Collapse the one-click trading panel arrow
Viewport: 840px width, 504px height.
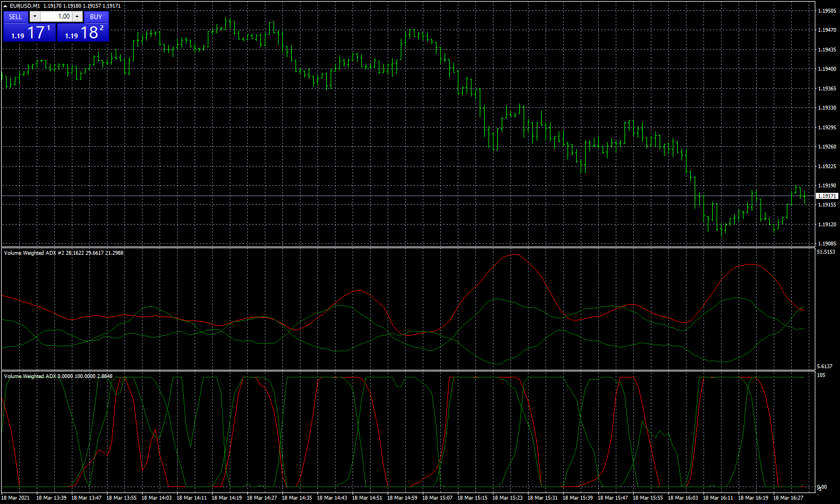[5, 5]
